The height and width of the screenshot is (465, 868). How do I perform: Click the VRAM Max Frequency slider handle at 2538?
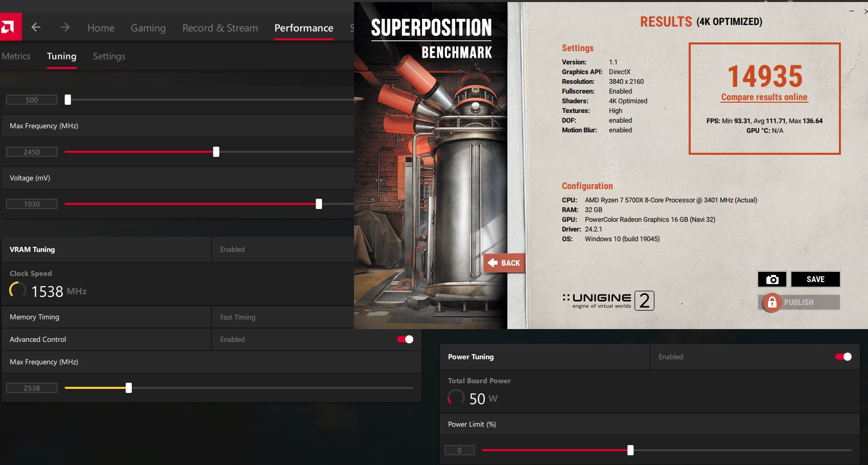coord(129,388)
